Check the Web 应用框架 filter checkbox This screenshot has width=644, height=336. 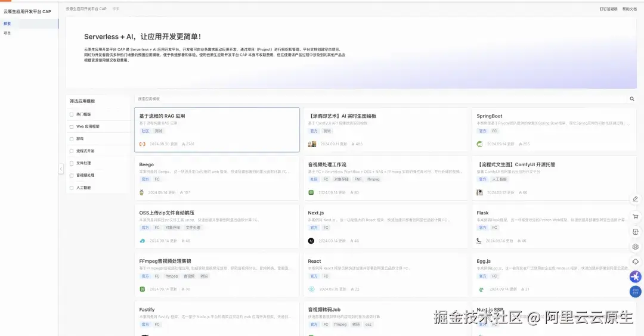(x=72, y=127)
